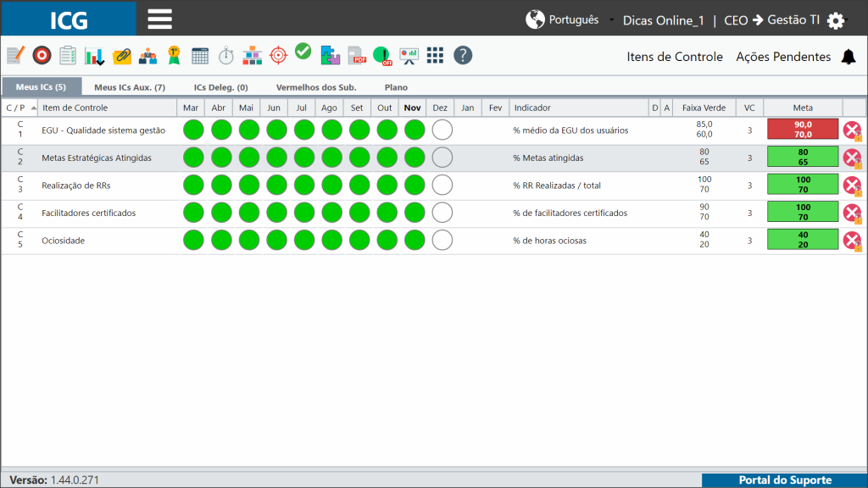Screen dimensions: 868x488
Task: Open the organization blocks hierarchy icon
Action: [x=252, y=55]
